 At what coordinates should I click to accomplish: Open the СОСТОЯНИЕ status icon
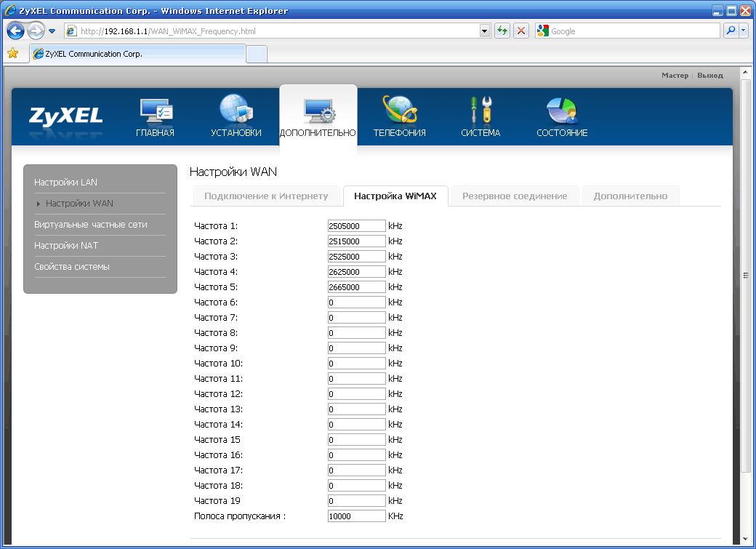pos(562,111)
